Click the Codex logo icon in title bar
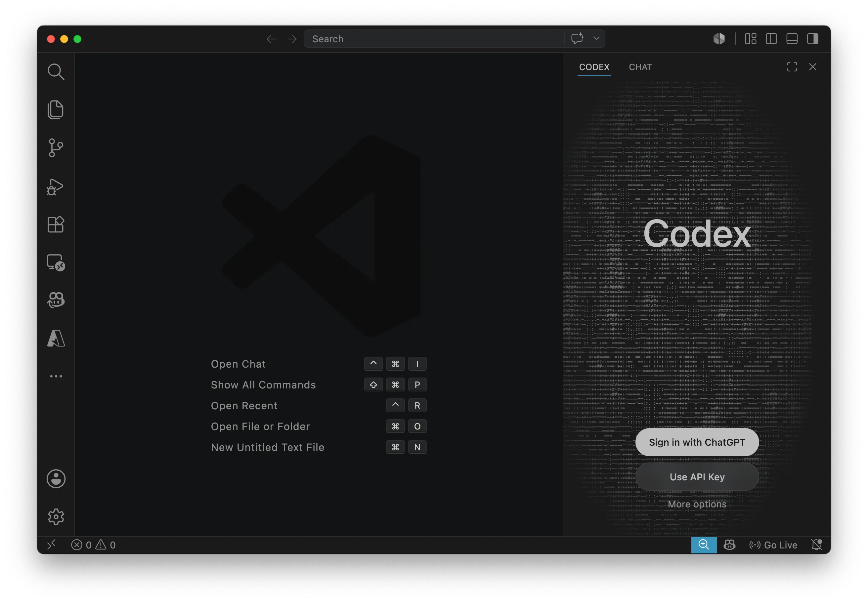868x603 pixels. coord(719,39)
